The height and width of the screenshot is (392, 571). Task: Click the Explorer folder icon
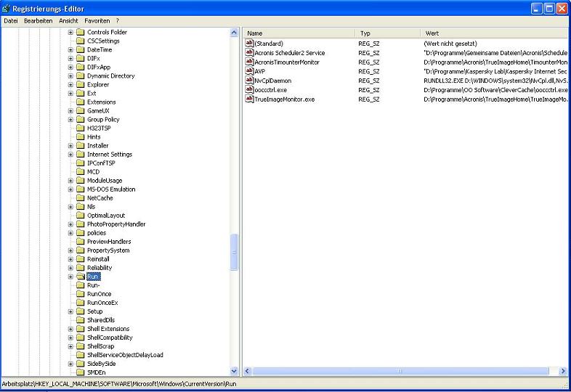pos(81,85)
